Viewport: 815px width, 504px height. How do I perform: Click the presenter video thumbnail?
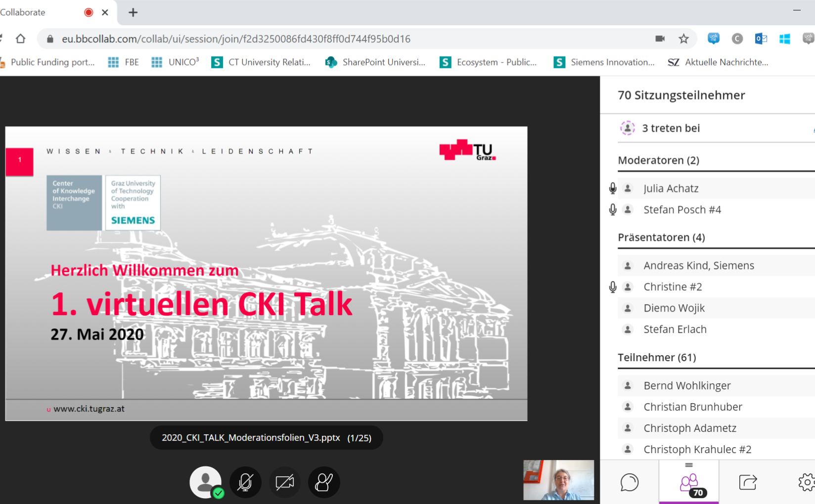559,480
